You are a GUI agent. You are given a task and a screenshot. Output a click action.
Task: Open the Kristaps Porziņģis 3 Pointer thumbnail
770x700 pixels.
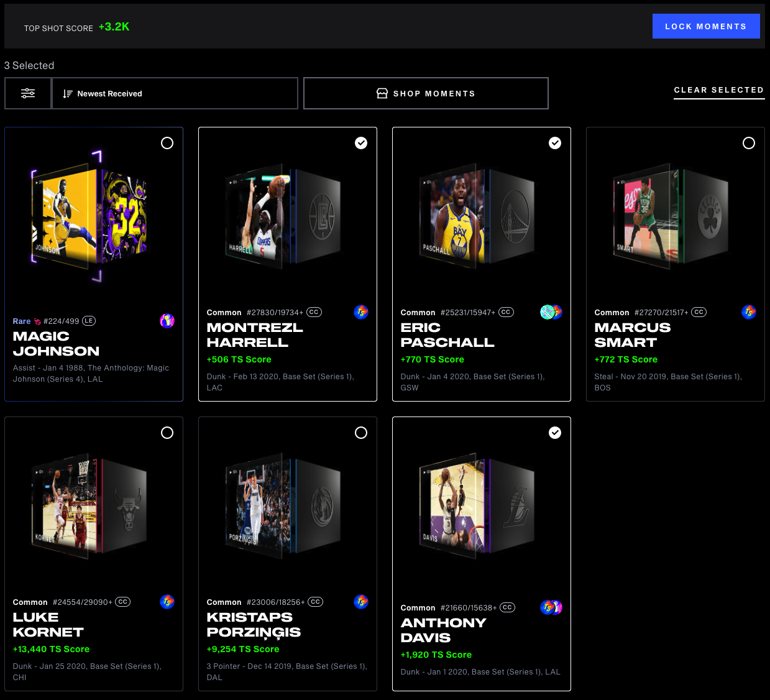(x=283, y=505)
